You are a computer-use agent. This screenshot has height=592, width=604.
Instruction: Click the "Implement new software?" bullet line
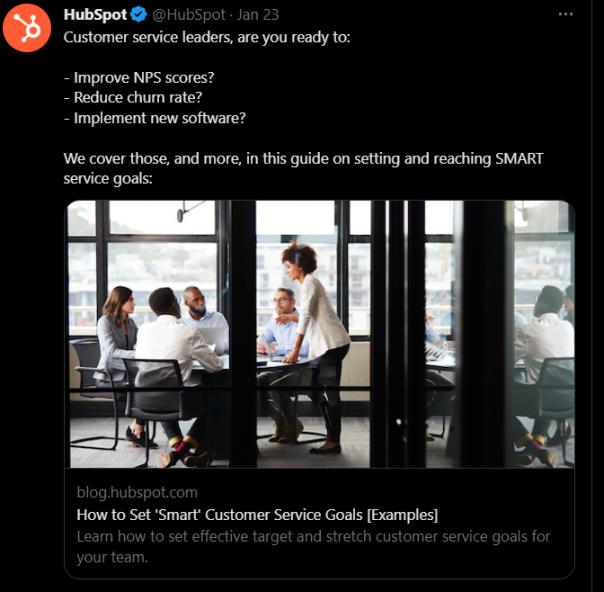(154, 118)
